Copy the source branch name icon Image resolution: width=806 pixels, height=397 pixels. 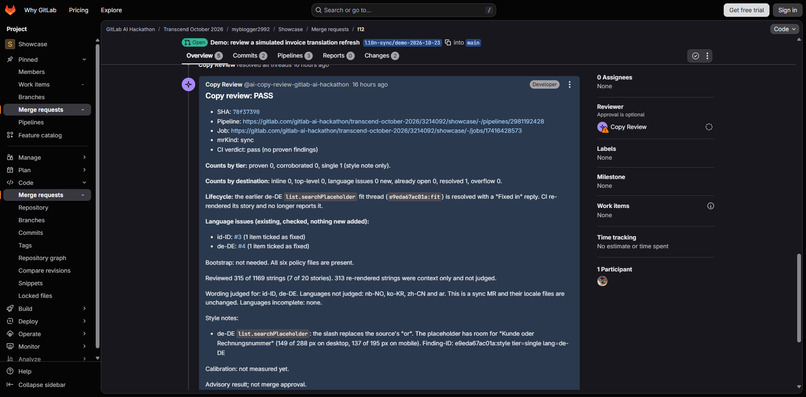(448, 43)
